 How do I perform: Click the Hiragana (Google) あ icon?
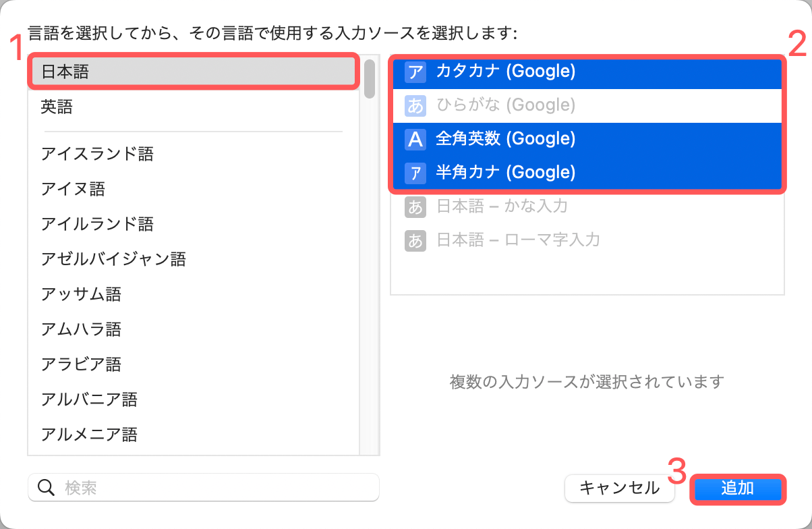(x=415, y=105)
